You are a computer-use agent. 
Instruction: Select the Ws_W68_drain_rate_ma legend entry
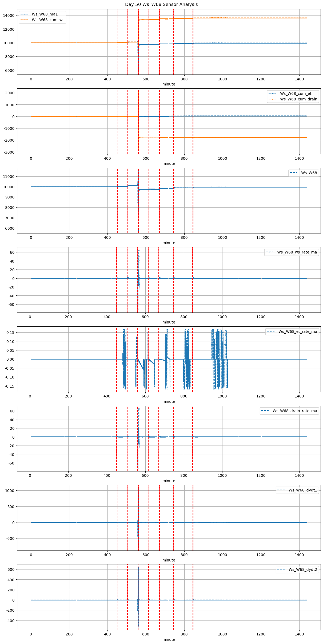(295, 411)
